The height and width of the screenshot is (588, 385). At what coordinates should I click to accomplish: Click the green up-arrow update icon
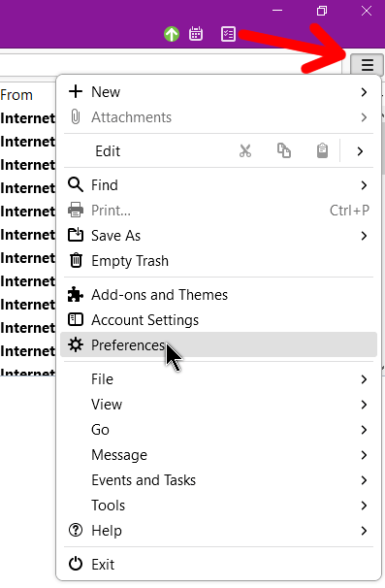coord(172,34)
